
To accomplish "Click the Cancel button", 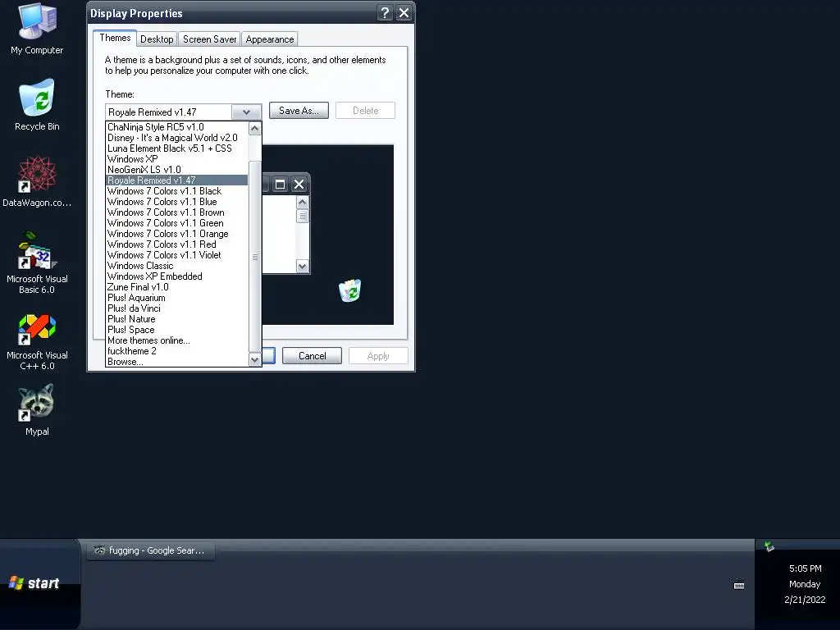I will pyautogui.click(x=312, y=356).
